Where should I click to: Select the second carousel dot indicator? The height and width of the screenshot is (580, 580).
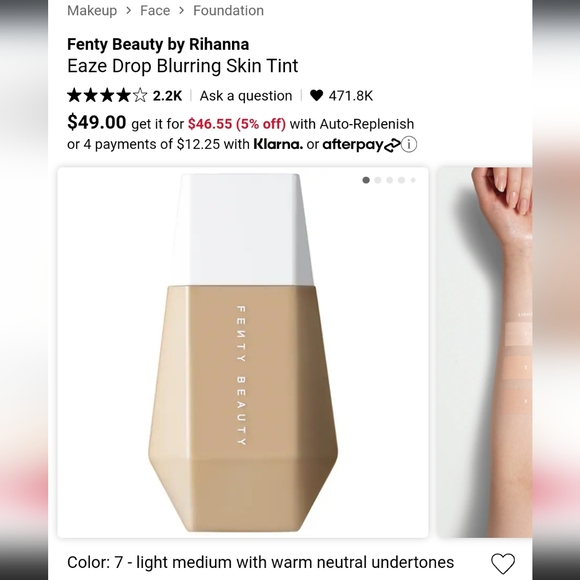[378, 180]
